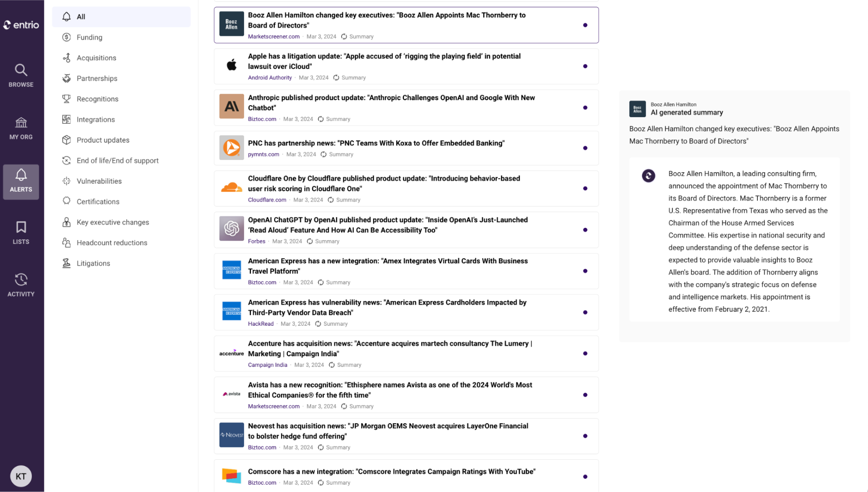This screenshot has width=868, height=492.
Task: Show Summary for the Accenture acquisition alert
Action: coord(345,365)
